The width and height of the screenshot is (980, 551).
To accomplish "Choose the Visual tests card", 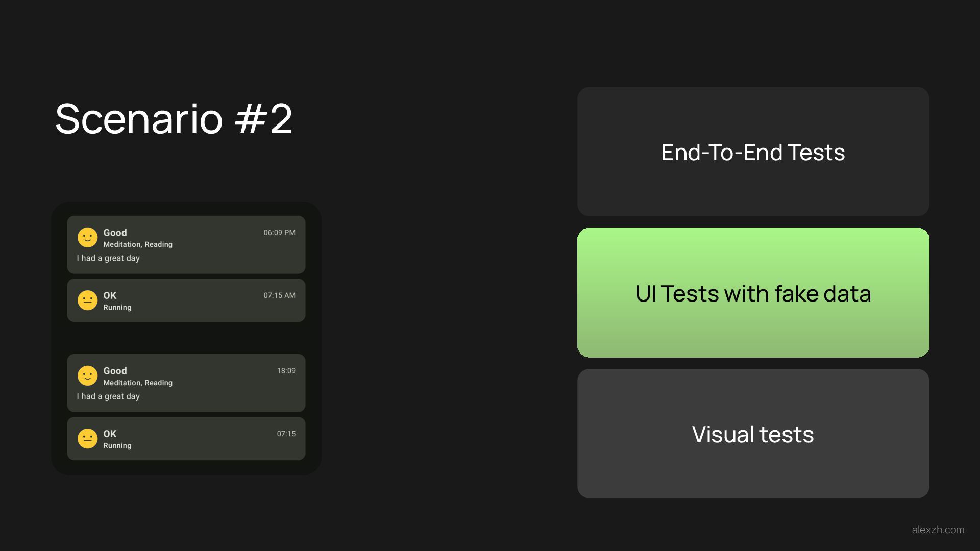I will click(x=753, y=434).
